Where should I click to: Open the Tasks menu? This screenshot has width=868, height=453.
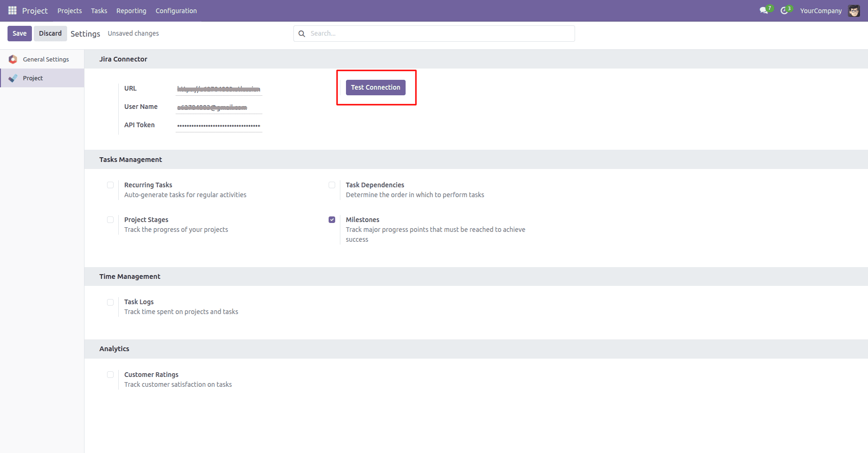coord(99,10)
